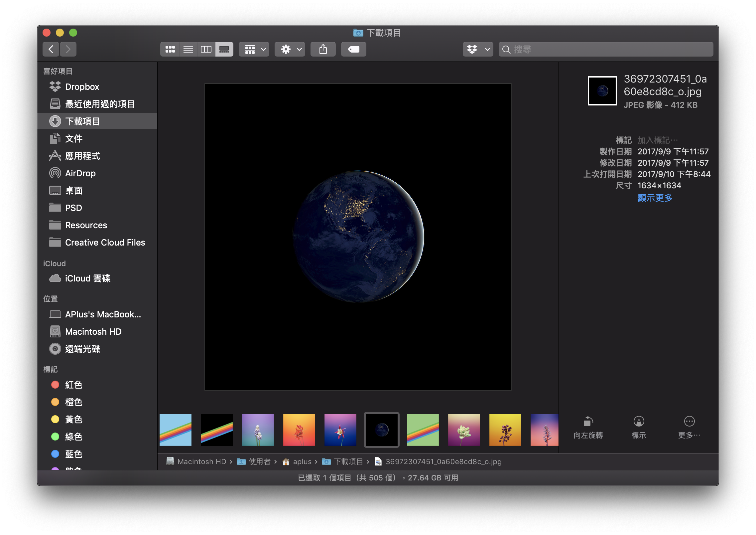This screenshot has width=756, height=535.
Task: Select the orange red flower thumbnail
Action: pos(299,430)
